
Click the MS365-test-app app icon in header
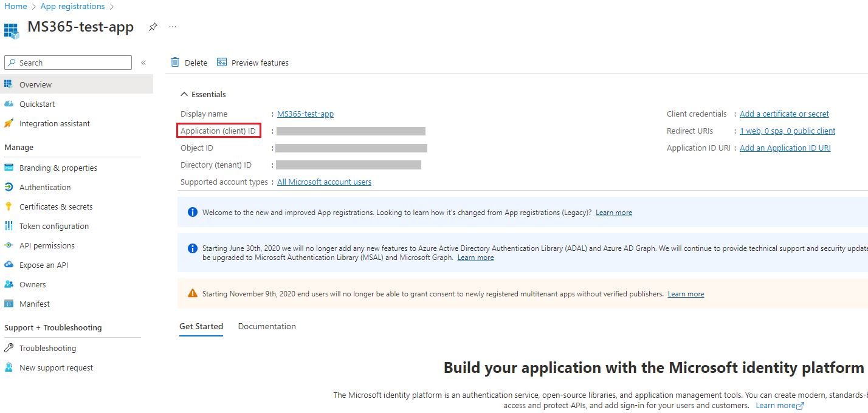click(12, 30)
